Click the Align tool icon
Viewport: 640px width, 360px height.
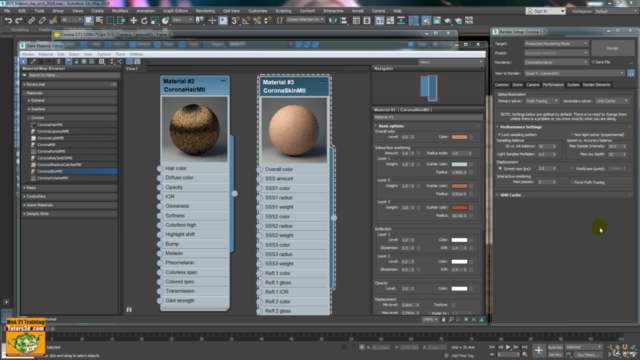tap(344, 20)
